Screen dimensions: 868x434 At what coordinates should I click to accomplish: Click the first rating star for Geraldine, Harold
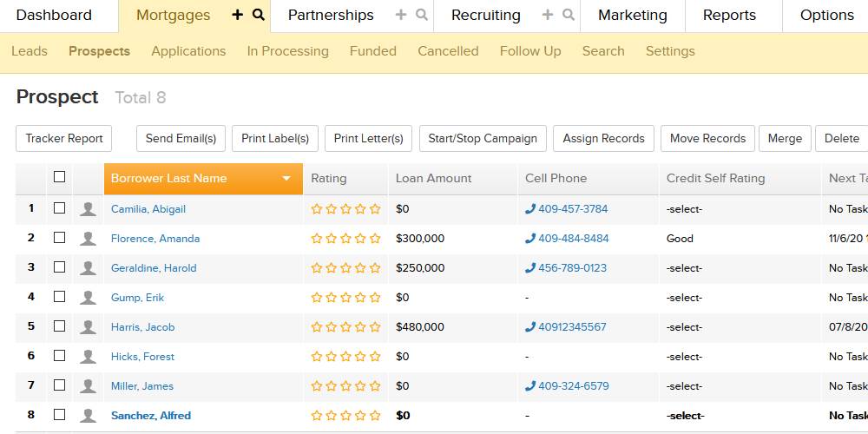pos(317,268)
